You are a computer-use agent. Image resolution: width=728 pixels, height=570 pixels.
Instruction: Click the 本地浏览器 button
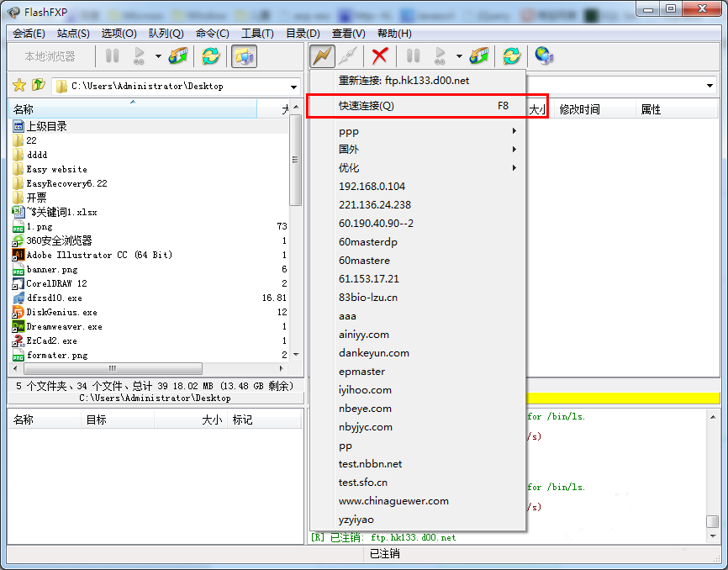coord(50,56)
